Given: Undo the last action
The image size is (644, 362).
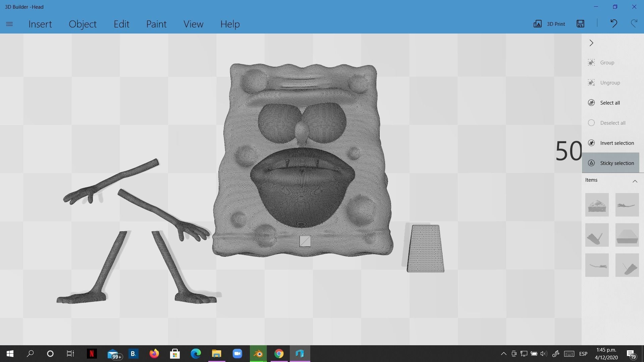Looking at the screenshot, I should point(613,23).
